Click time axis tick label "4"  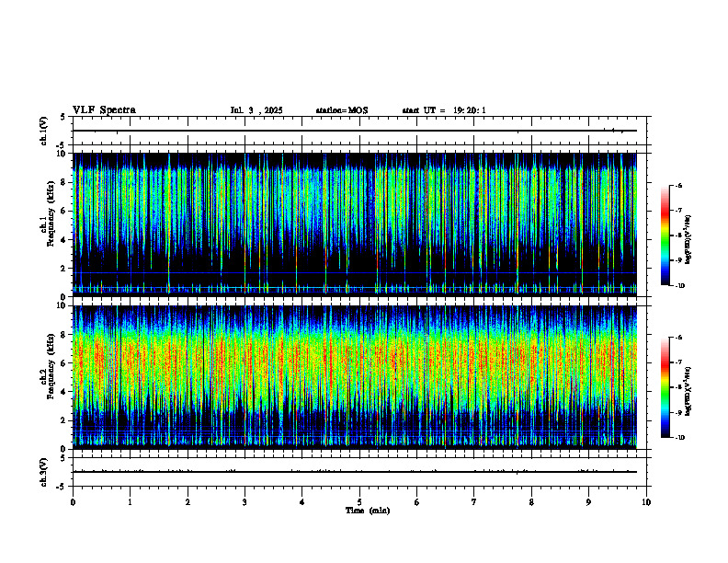click(302, 502)
